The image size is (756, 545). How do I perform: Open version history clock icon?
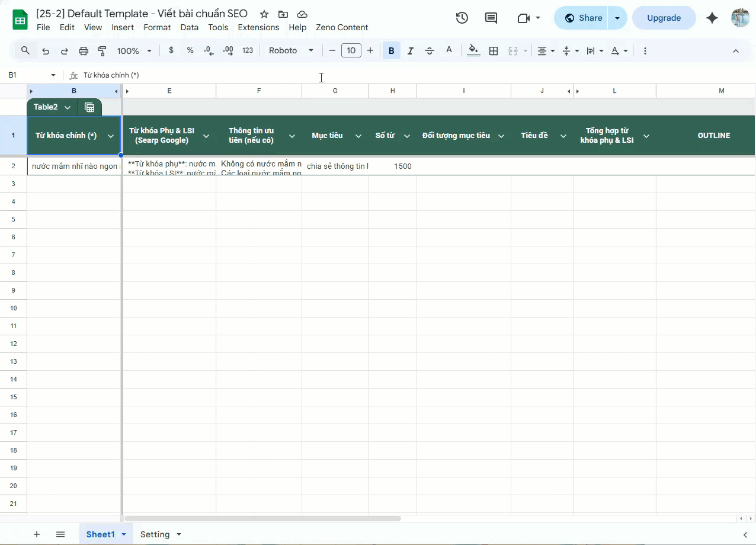462,18
